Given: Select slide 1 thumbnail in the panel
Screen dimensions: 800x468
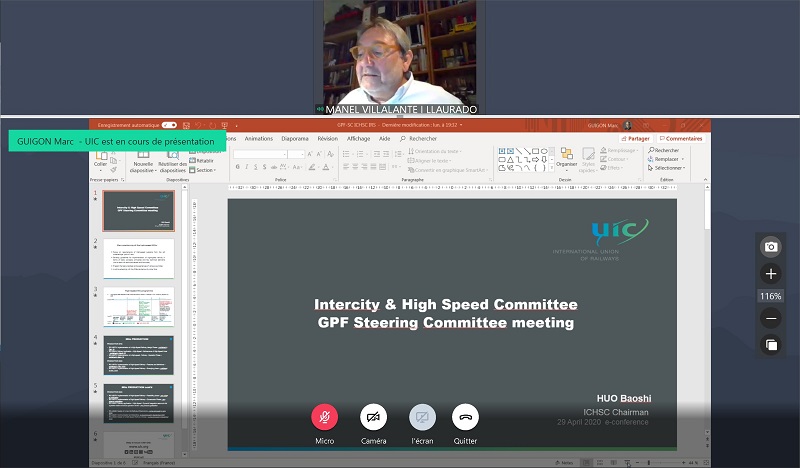Looking at the screenshot, I should point(139,211).
